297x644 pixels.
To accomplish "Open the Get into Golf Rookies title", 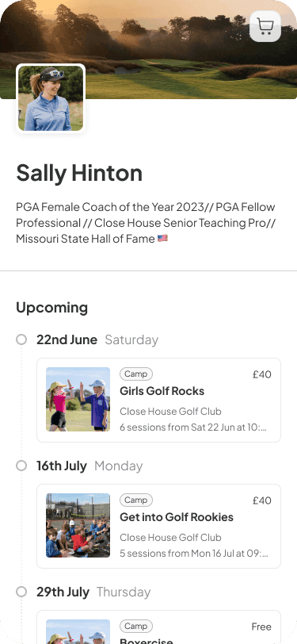I will (x=177, y=517).
